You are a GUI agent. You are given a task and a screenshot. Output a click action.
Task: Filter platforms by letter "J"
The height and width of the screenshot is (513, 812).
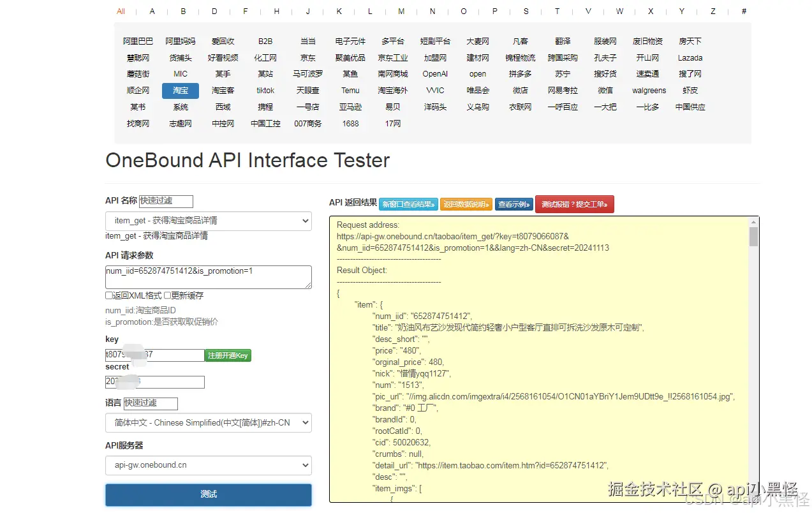(308, 11)
